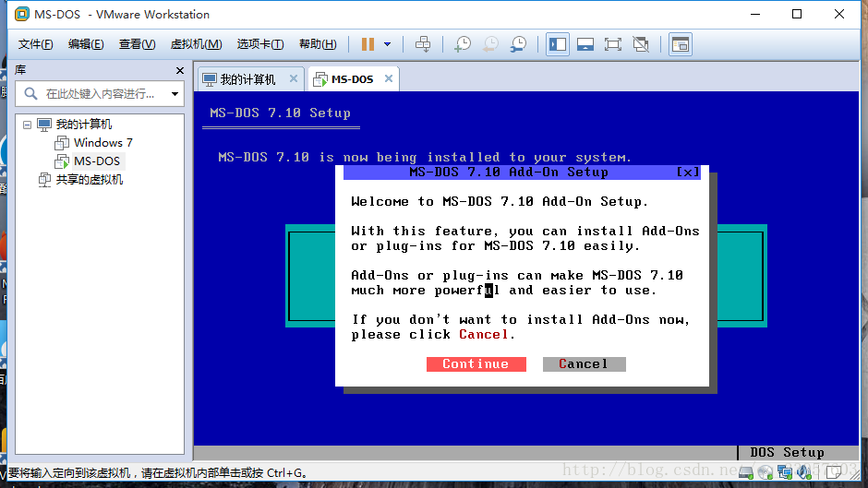Take a snapshot of the virtual machine
Image resolution: width=868 pixels, height=488 pixels.
[x=463, y=44]
